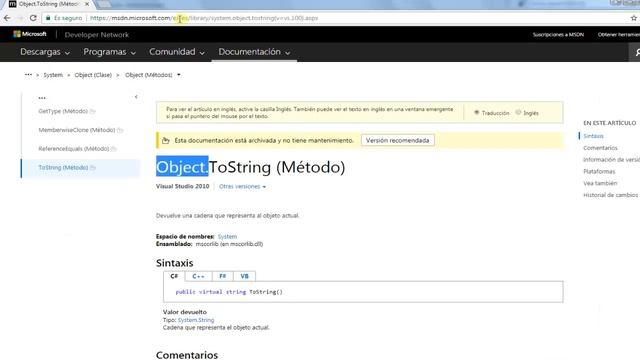Click the browser address bar URL
The image size is (640, 360).
coord(204,18)
